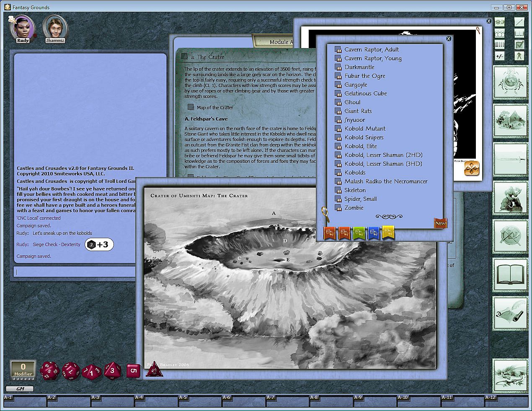
Task: Open the Darkmantle monster entry
Action: [x=359, y=67]
